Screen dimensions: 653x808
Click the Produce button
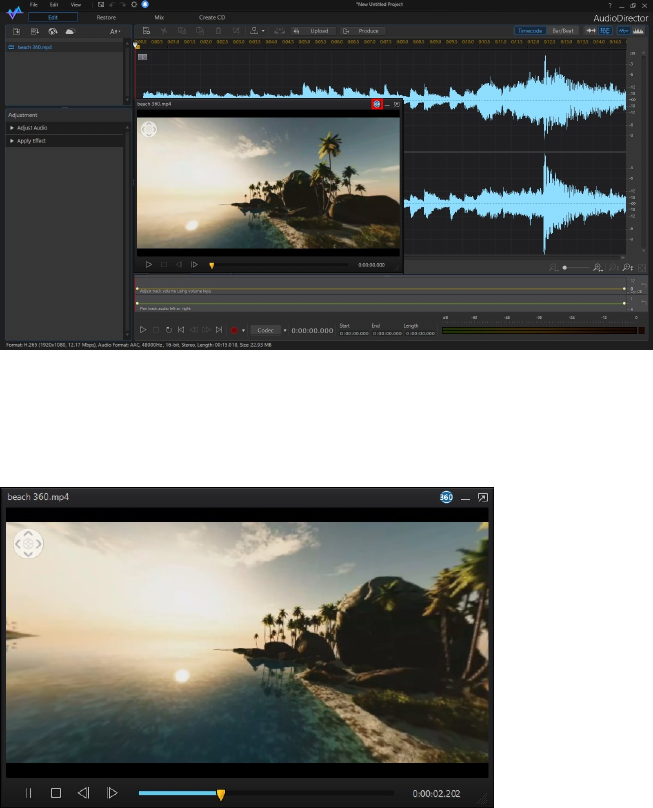[362, 31]
